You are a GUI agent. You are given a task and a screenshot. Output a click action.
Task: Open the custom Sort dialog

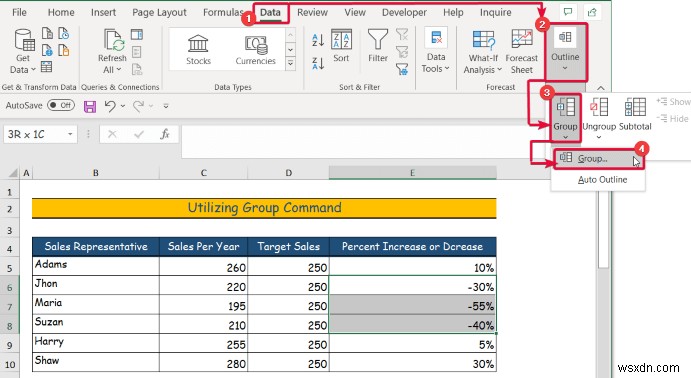tap(341, 46)
